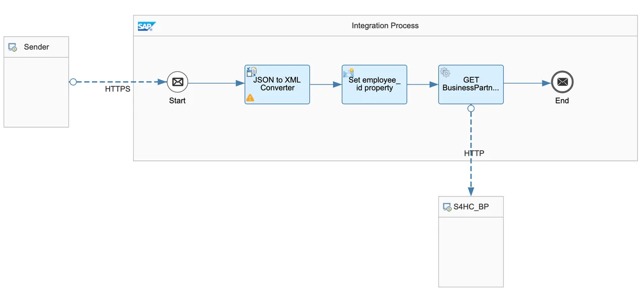644x301 pixels.
Task: Click the S4HC_BP name label
Action: pyautogui.click(x=471, y=207)
